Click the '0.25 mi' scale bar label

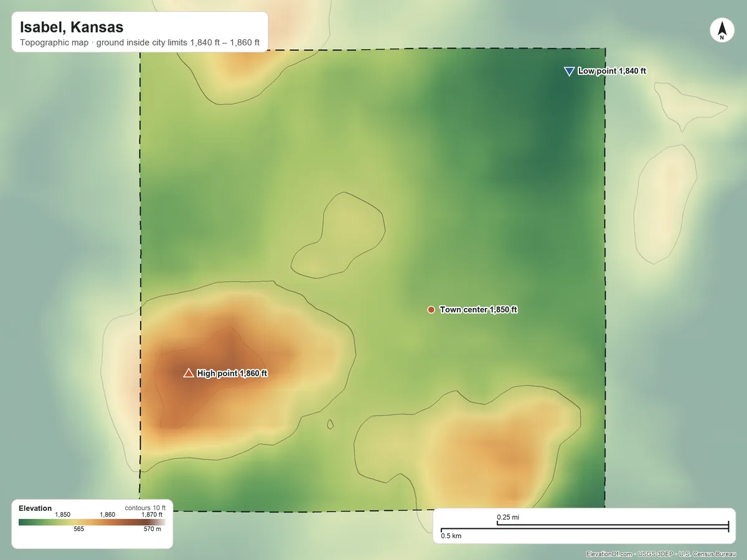pyautogui.click(x=508, y=517)
